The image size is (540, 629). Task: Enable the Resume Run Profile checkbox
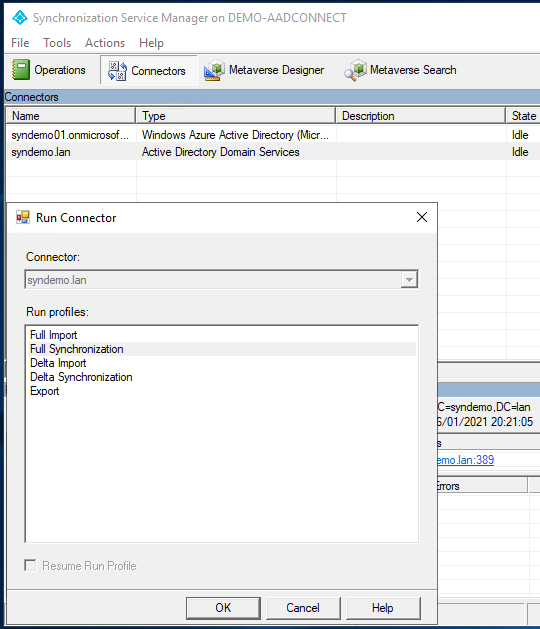pyautogui.click(x=30, y=565)
